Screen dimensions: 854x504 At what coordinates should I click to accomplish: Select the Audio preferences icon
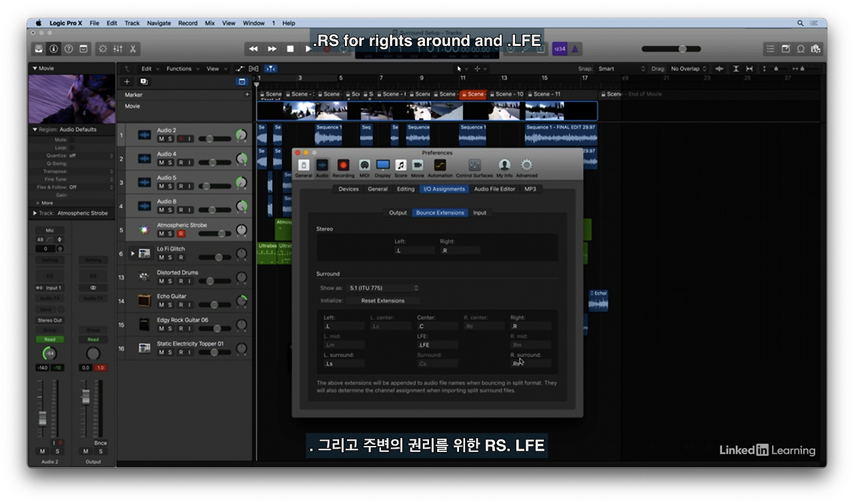[x=322, y=167]
